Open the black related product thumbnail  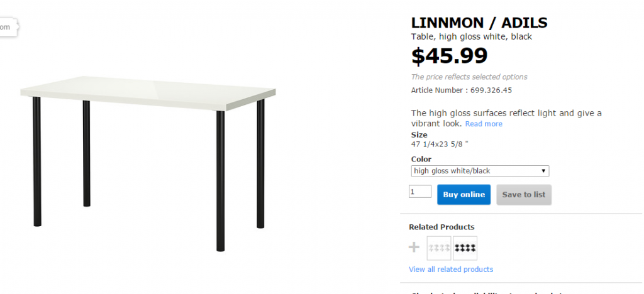465,248
